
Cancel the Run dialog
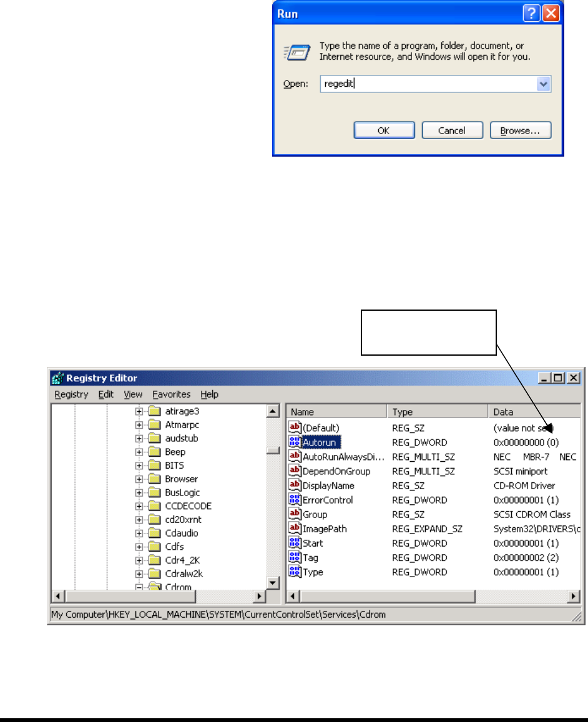pyautogui.click(x=452, y=130)
